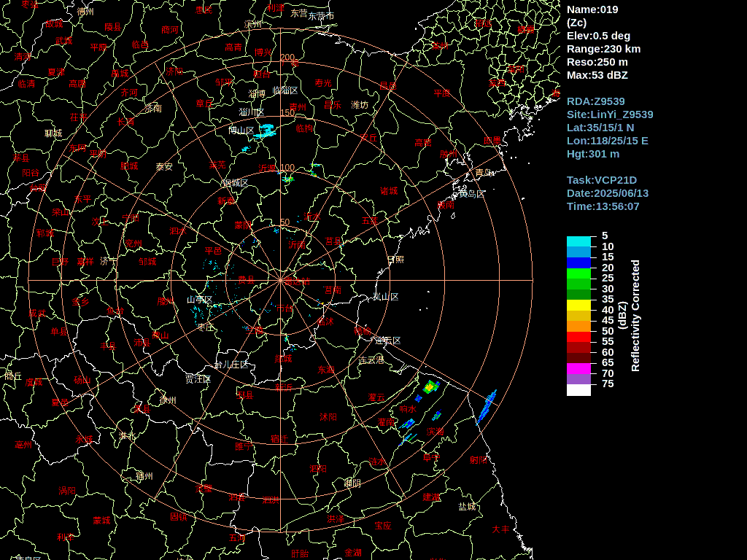Click the 潍坊 city label
This screenshot has width=747, height=560.
coord(360,105)
